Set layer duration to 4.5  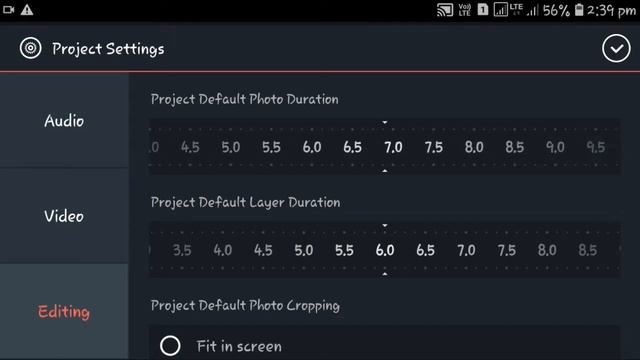tap(263, 250)
